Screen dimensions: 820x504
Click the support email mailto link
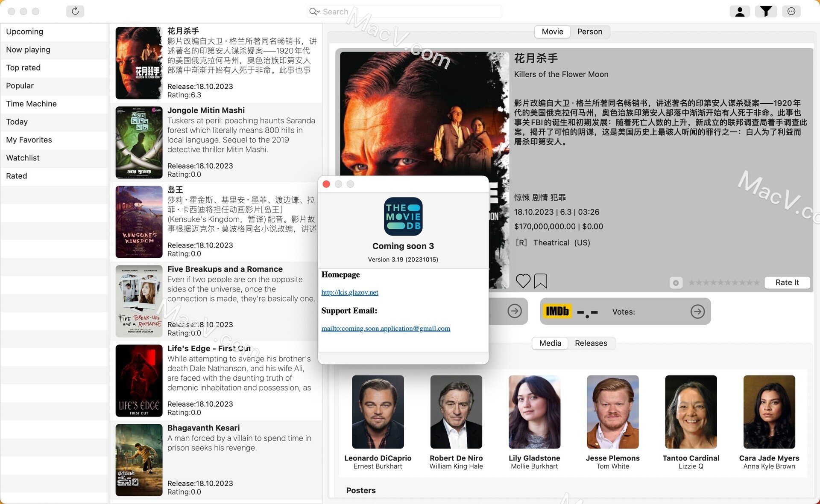point(386,328)
